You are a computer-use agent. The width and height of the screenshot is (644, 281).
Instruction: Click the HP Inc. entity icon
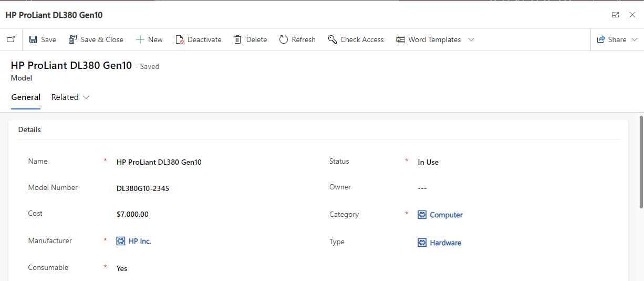click(x=121, y=241)
